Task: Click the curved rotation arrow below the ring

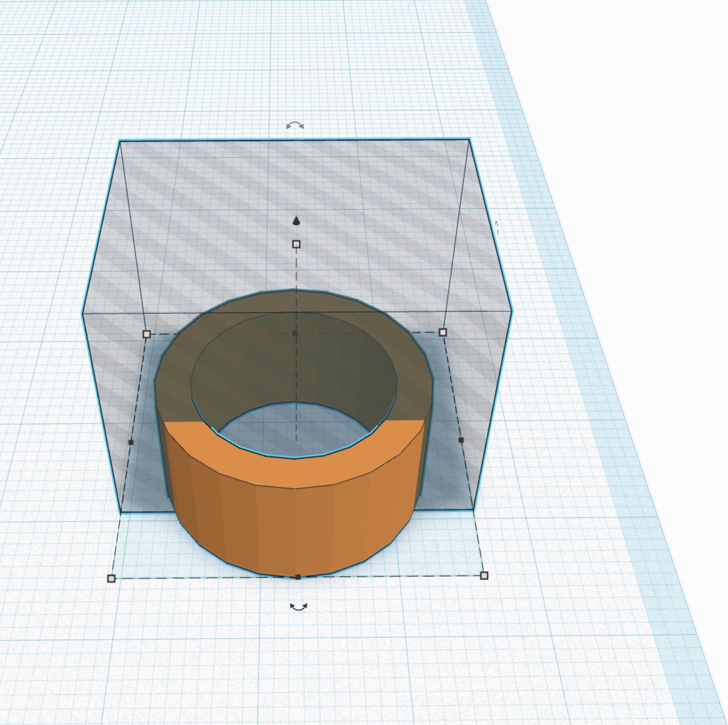Action: 298,607
